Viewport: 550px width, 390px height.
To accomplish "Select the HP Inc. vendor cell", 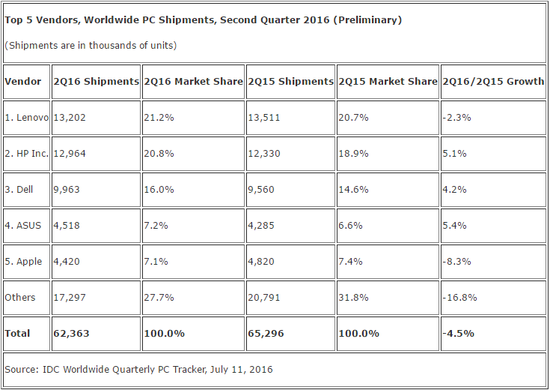I will [x=27, y=154].
